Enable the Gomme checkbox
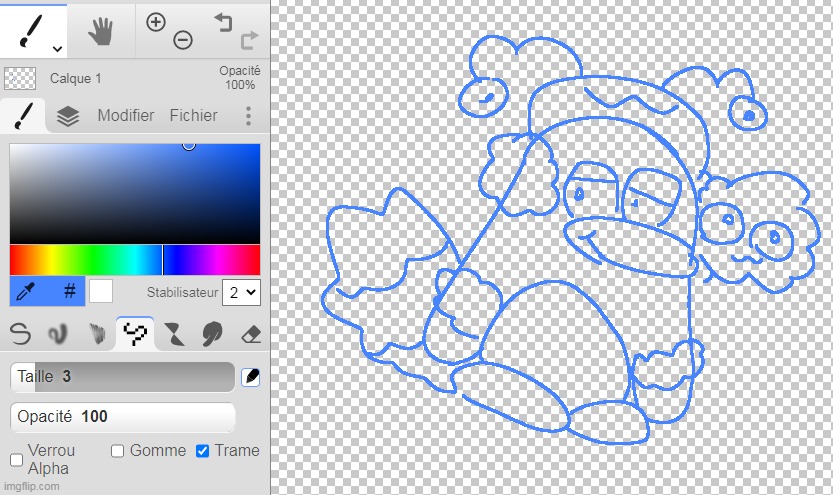This screenshot has height=495, width=833. pyautogui.click(x=117, y=451)
